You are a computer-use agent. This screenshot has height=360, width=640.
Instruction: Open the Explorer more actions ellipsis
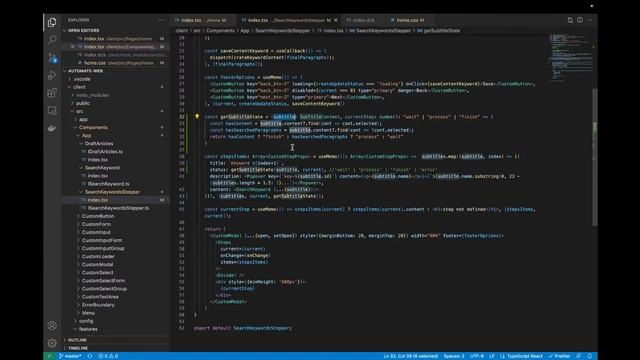click(x=162, y=20)
